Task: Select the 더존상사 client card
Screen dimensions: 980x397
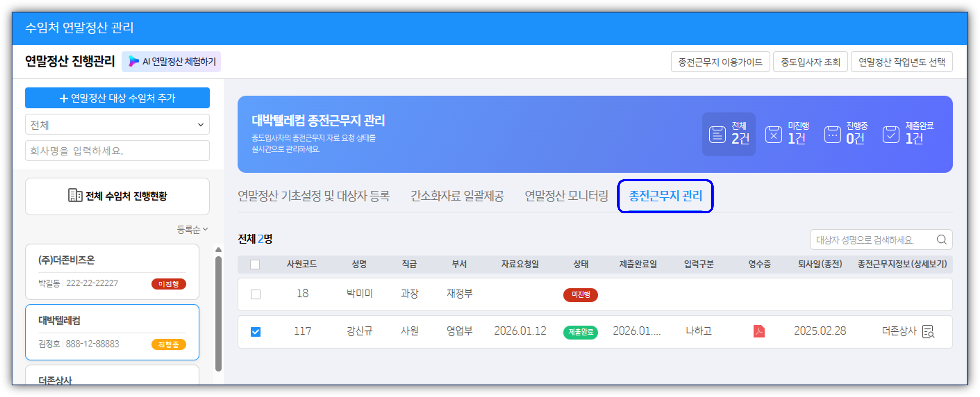Action: [x=112, y=375]
